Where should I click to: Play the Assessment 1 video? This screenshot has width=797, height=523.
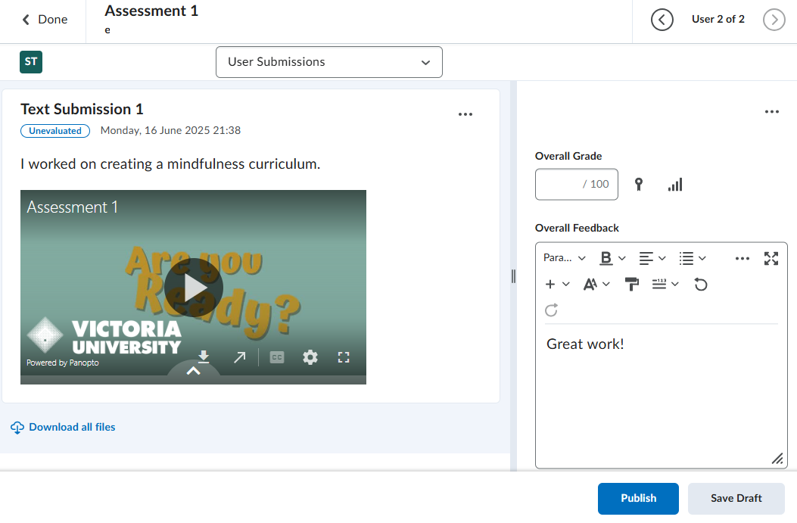click(193, 287)
